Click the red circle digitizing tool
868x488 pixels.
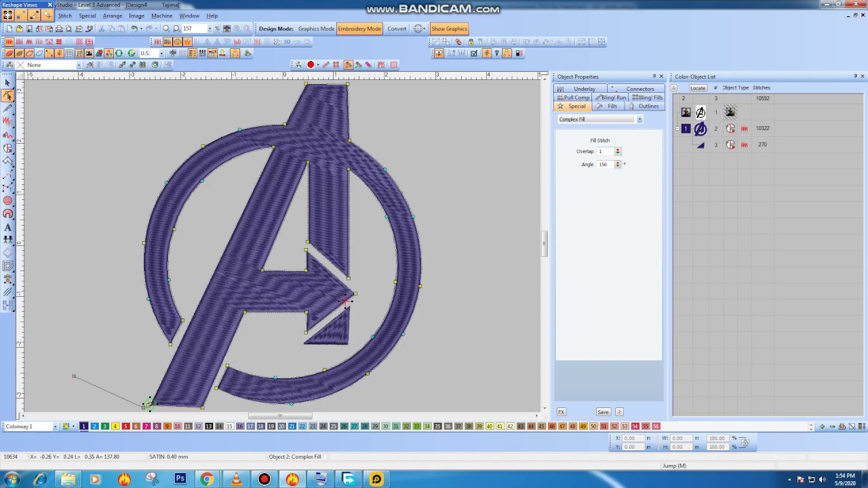click(x=7, y=201)
